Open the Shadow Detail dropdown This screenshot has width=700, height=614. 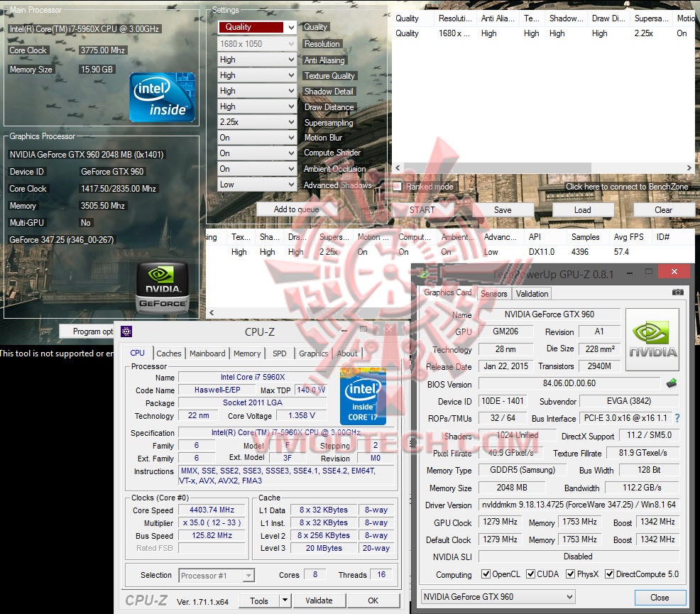click(257, 91)
